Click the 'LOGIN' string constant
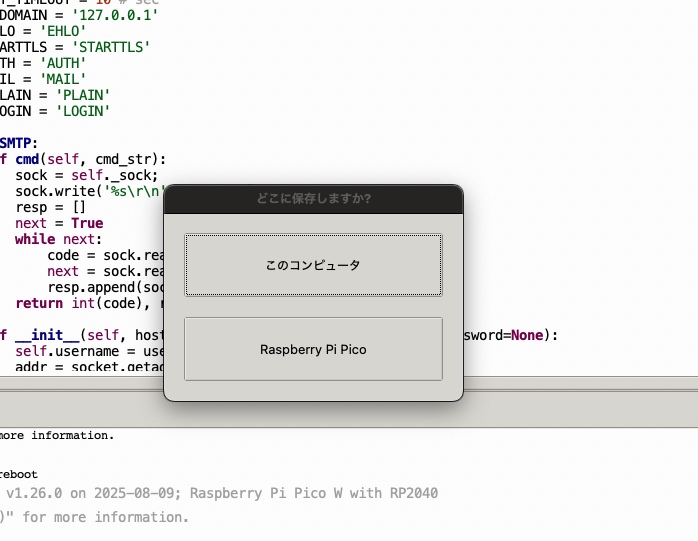This screenshot has height=541, width=698. (x=83, y=111)
